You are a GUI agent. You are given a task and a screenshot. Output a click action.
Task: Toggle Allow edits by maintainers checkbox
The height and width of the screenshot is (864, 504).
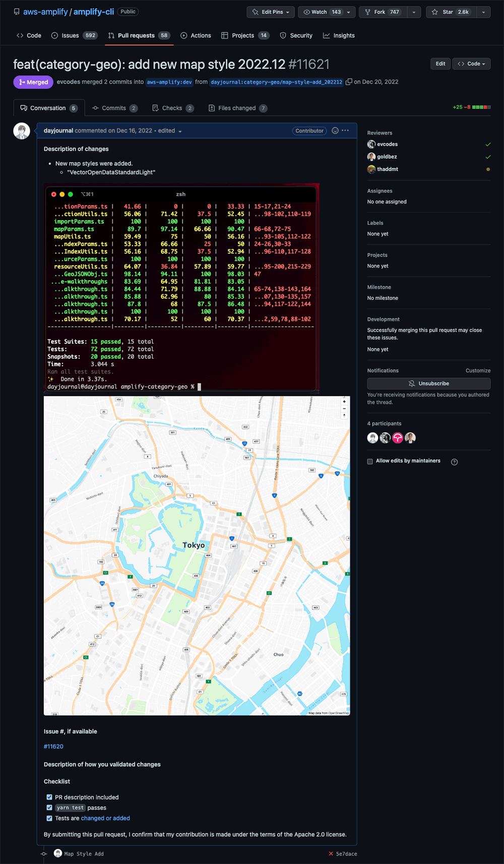[370, 461]
